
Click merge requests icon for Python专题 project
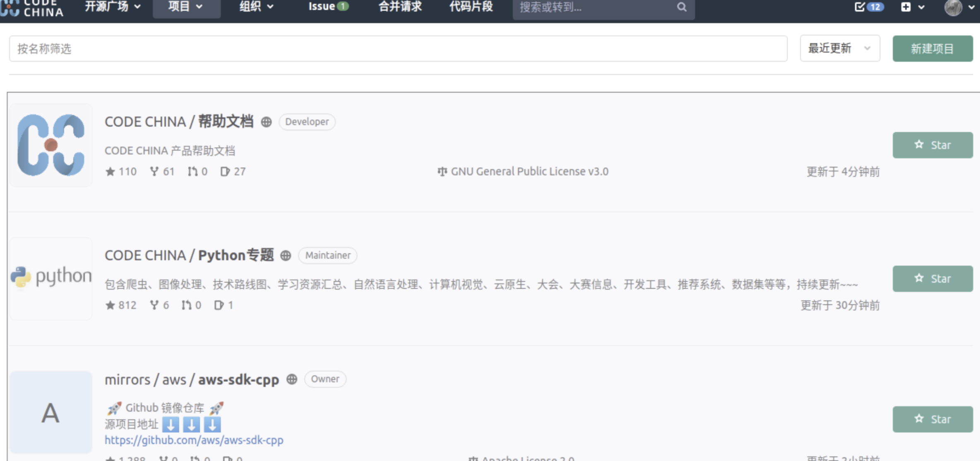(x=186, y=305)
